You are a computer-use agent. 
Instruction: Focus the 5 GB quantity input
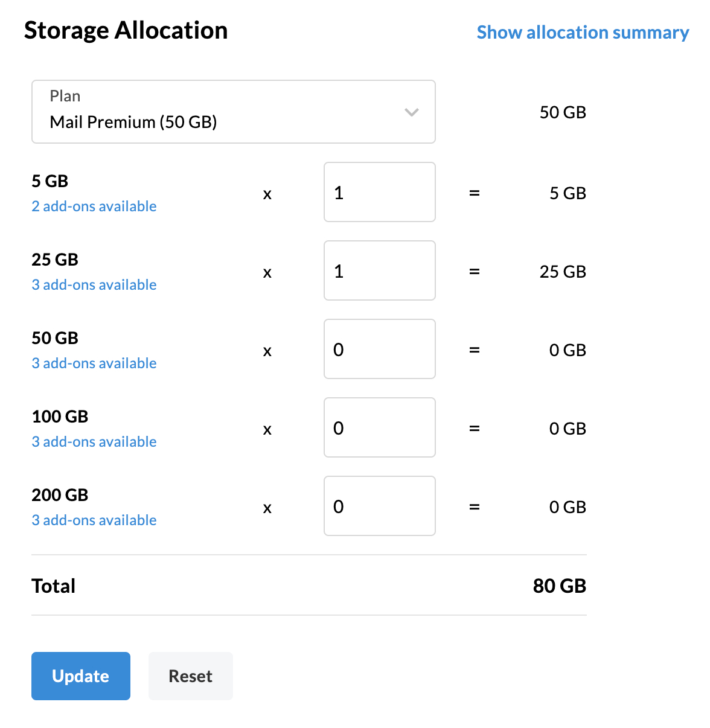tap(380, 192)
